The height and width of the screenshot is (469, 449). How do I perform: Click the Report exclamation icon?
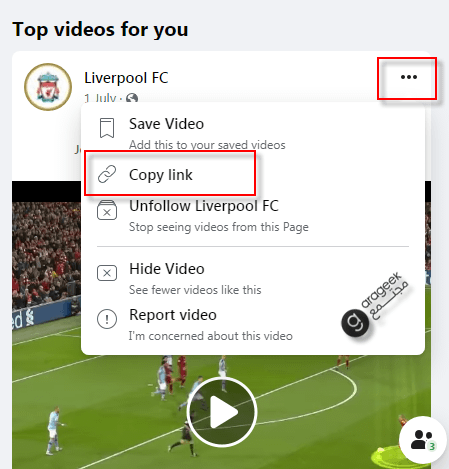coord(107,319)
